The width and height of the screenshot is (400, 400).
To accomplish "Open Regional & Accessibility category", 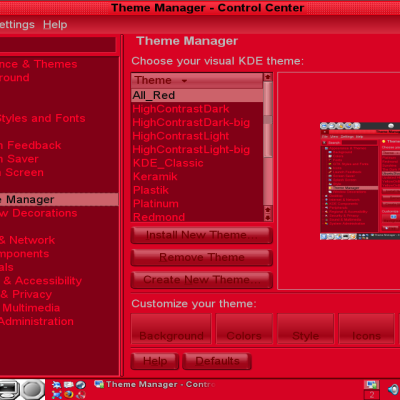I will (41, 281).
